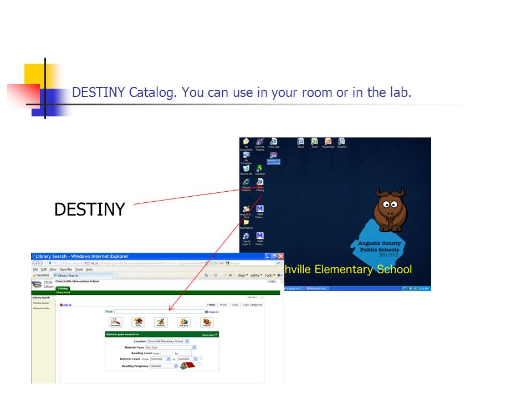Click into the Find search field

pos(160,311)
